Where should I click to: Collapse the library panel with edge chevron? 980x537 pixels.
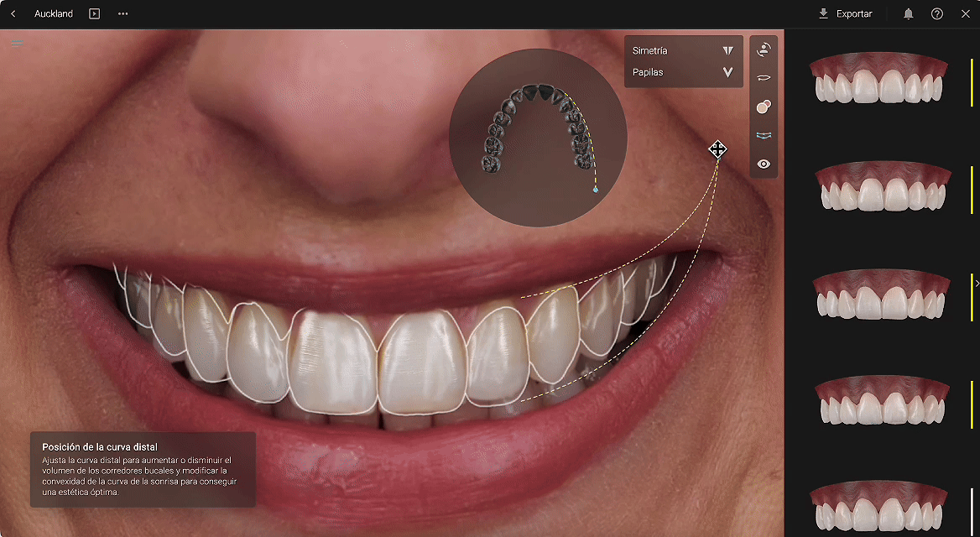click(x=977, y=284)
